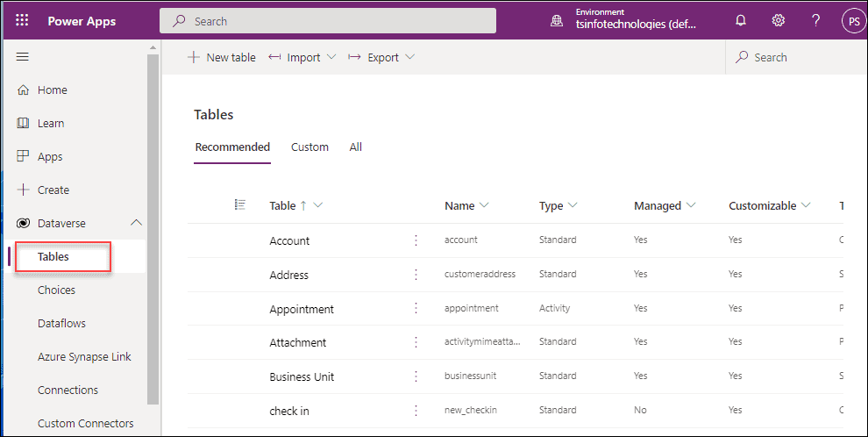This screenshot has width=868, height=437.
Task: Open the Account table
Action: tap(289, 241)
